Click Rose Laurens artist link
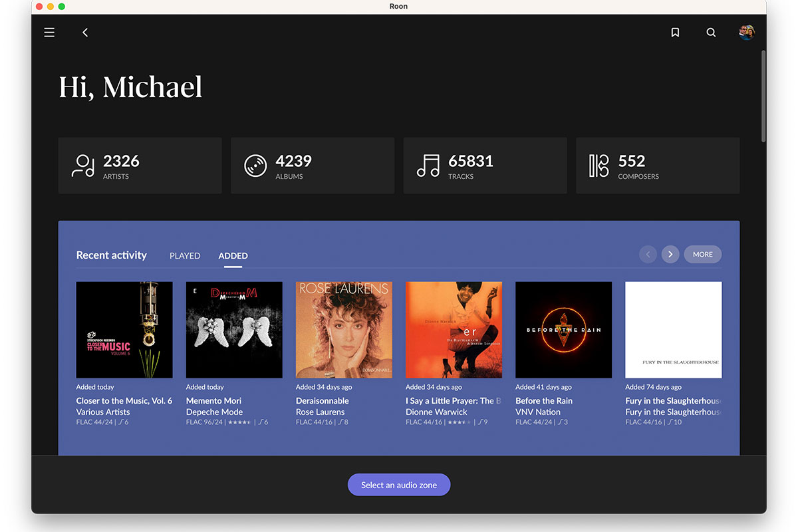Image resolution: width=798 pixels, height=532 pixels. pyautogui.click(x=321, y=412)
